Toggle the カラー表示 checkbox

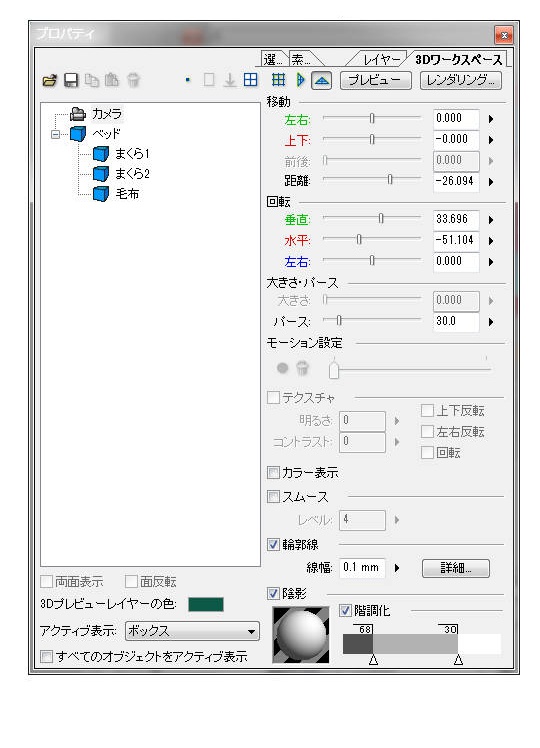[273, 472]
